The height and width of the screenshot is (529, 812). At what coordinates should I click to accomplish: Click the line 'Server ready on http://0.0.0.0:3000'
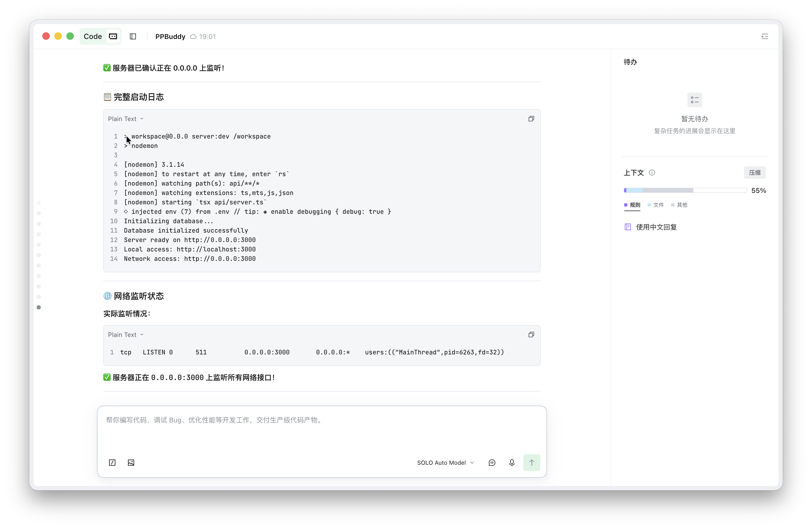pyautogui.click(x=190, y=240)
